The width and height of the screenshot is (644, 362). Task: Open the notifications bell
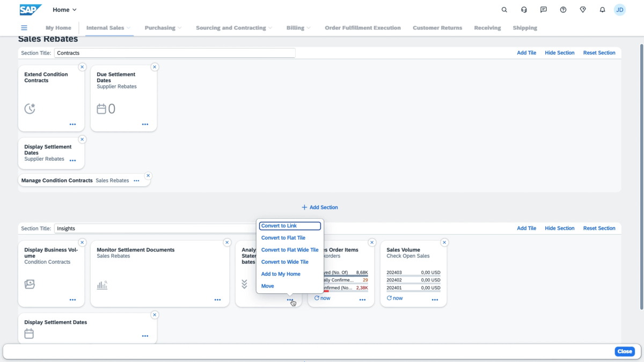tap(602, 9)
